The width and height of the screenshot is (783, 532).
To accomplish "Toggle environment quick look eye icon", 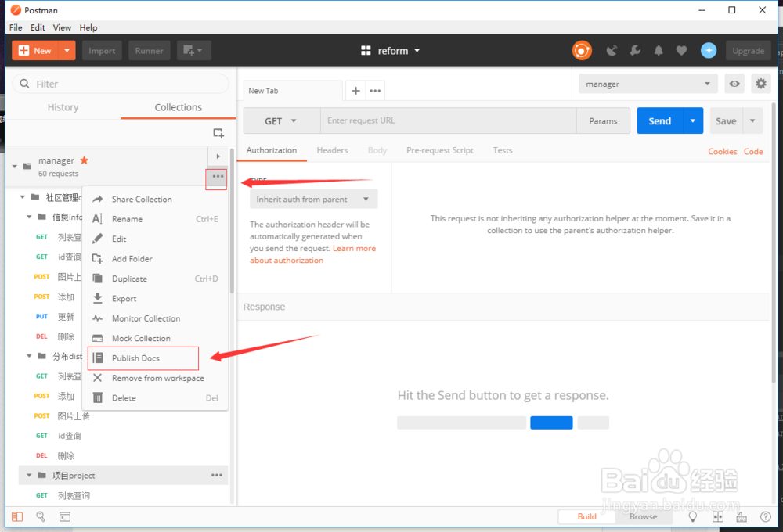I will 734,83.
